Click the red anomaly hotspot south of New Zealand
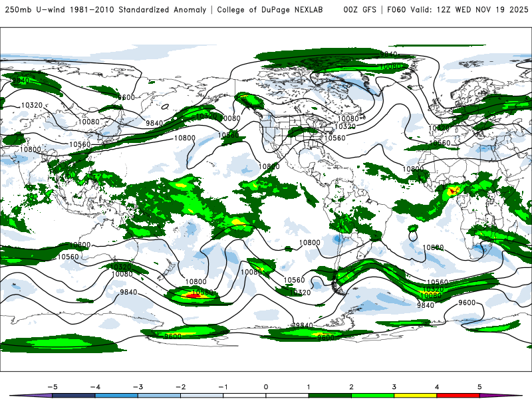Screen dimensions: 532x399 pyautogui.click(x=194, y=296)
